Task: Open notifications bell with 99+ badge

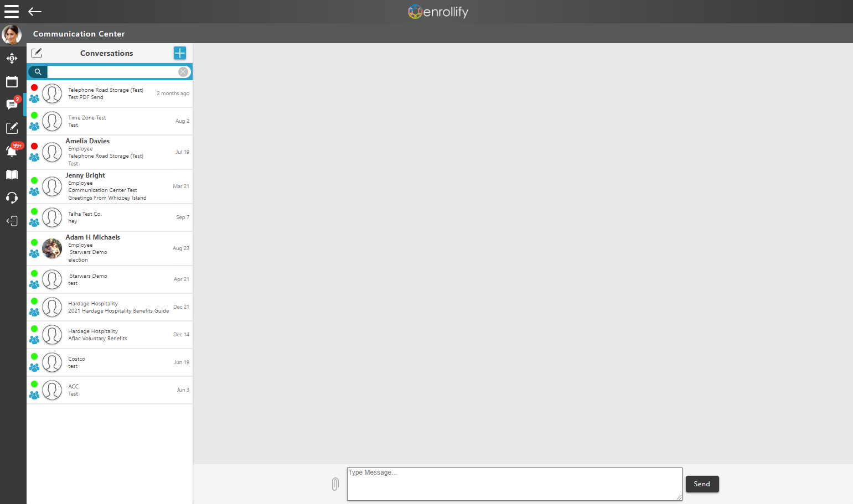Action: (x=13, y=150)
